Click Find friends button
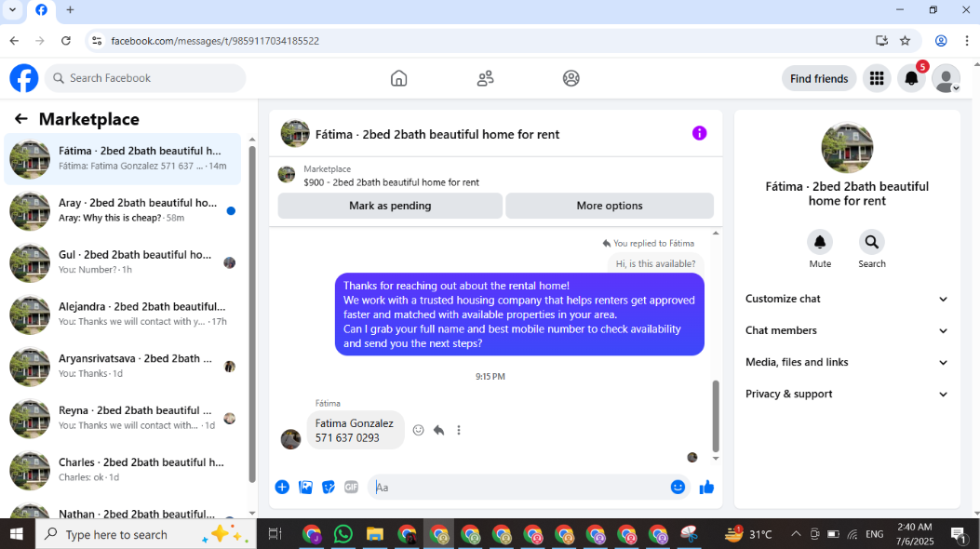This screenshot has width=980, height=549. [x=819, y=78]
